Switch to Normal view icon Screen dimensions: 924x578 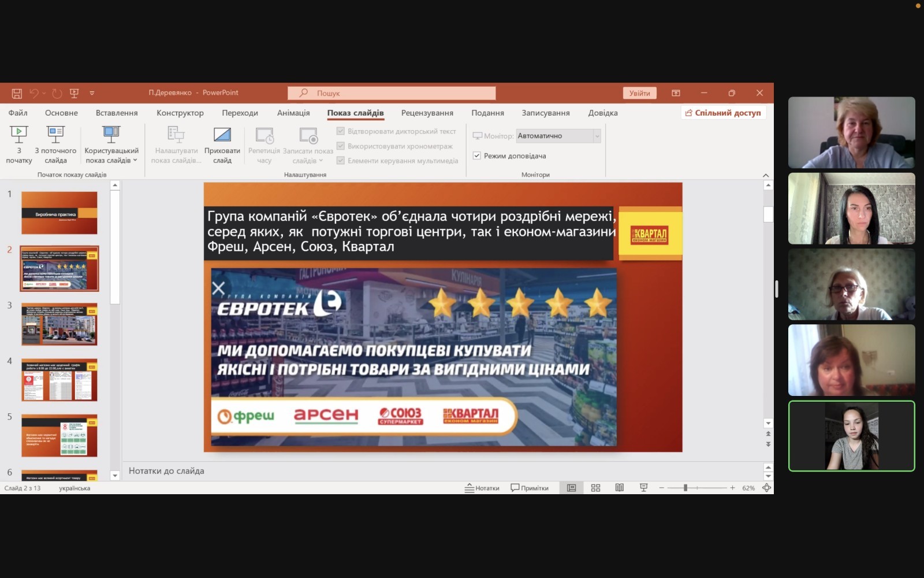[x=571, y=488]
